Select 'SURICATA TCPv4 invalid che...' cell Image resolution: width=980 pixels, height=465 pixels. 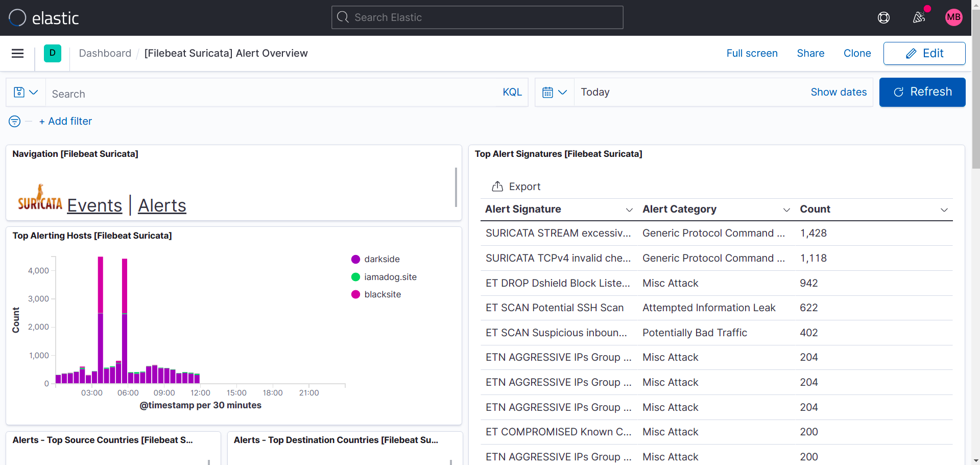(558, 258)
